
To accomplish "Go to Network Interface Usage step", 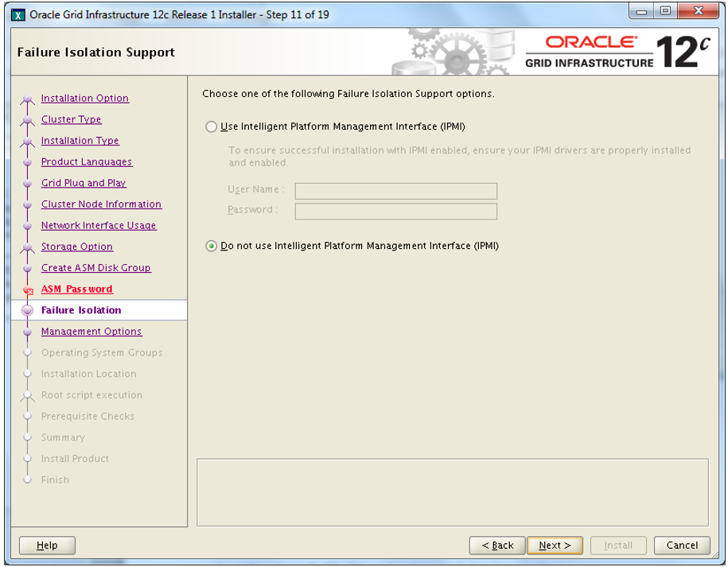I will coord(99,226).
